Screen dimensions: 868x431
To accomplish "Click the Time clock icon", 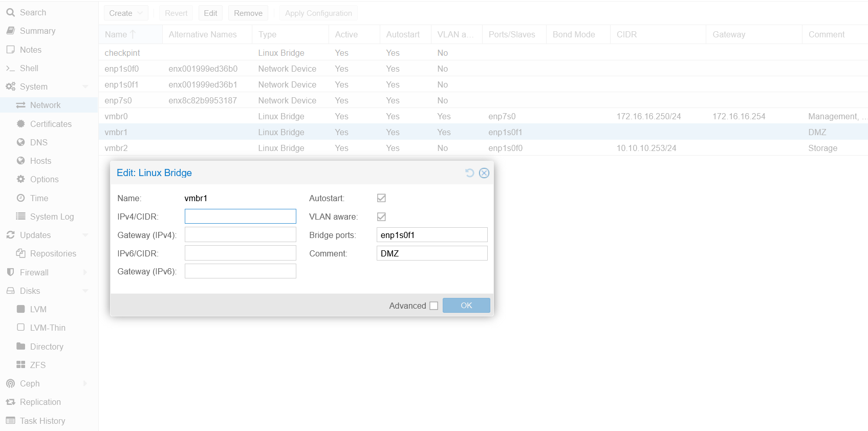I will click(21, 198).
